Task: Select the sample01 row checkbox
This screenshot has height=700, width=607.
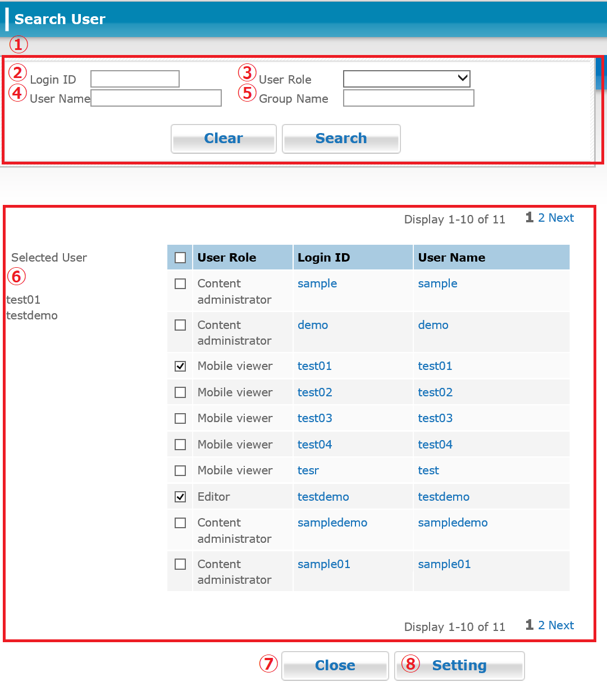Action: [x=180, y=564]
